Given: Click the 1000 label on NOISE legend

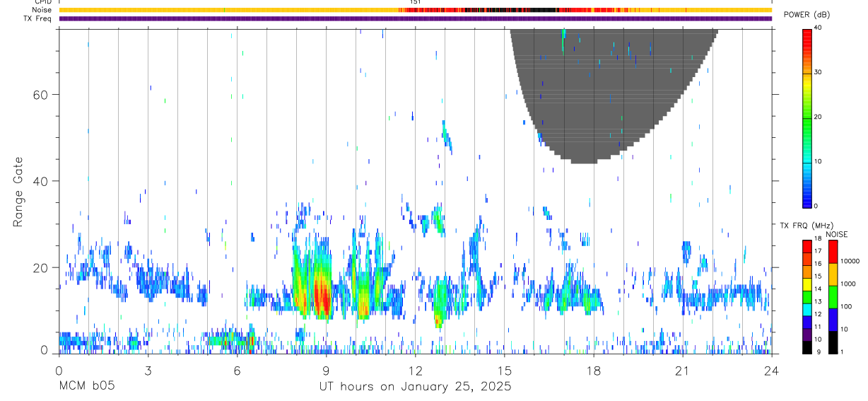Looking at the screenshot, I should 848,284.
